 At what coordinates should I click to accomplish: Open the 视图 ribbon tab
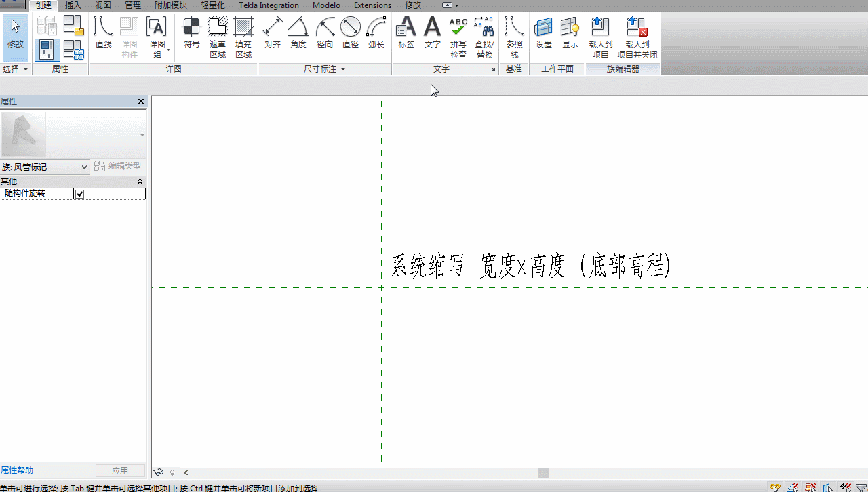tap(102, 5)
